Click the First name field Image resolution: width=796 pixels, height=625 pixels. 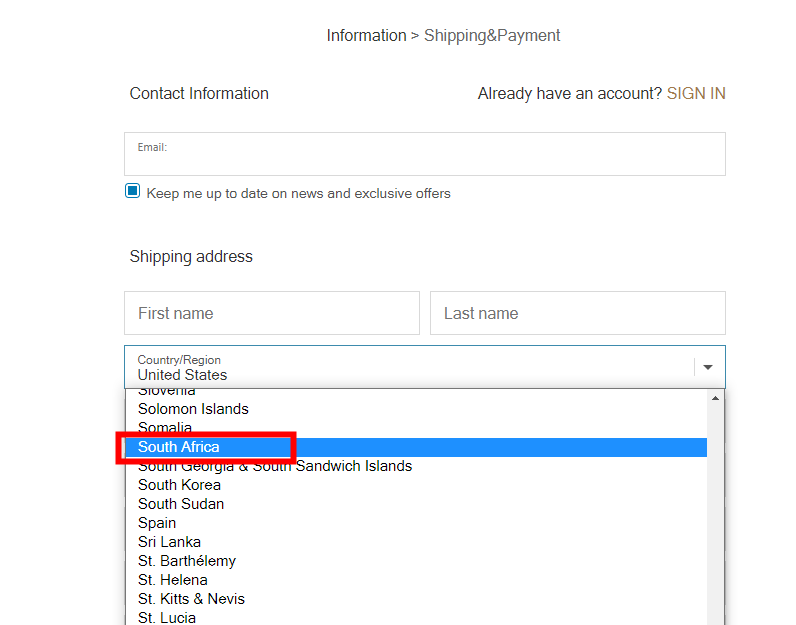272,313
